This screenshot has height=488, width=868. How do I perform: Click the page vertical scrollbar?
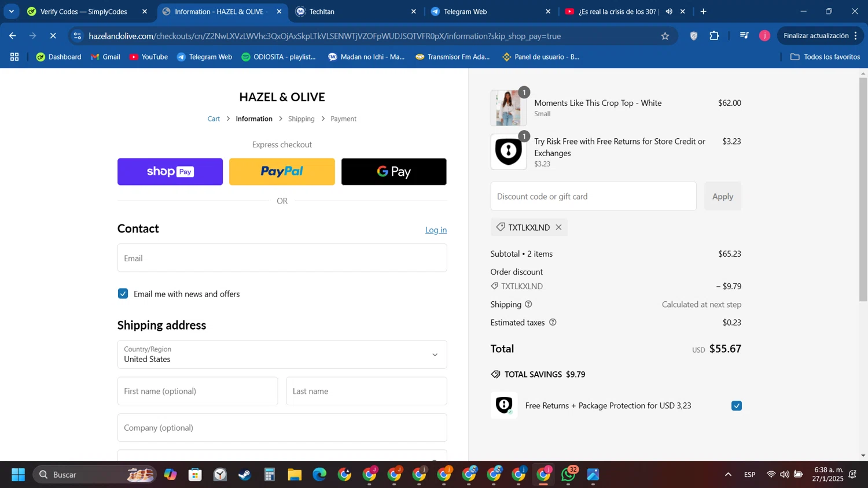point(863,189)
